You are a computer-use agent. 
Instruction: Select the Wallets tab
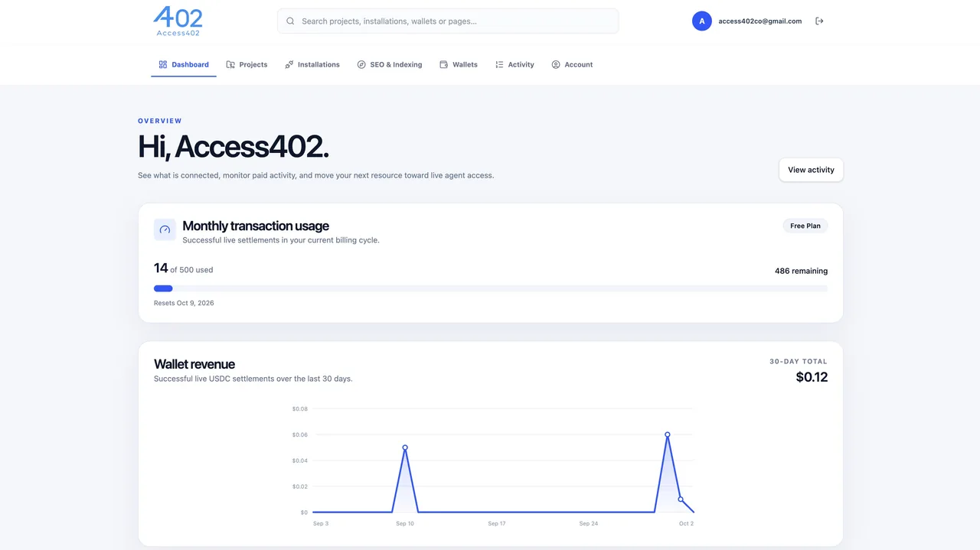point(459,65)
